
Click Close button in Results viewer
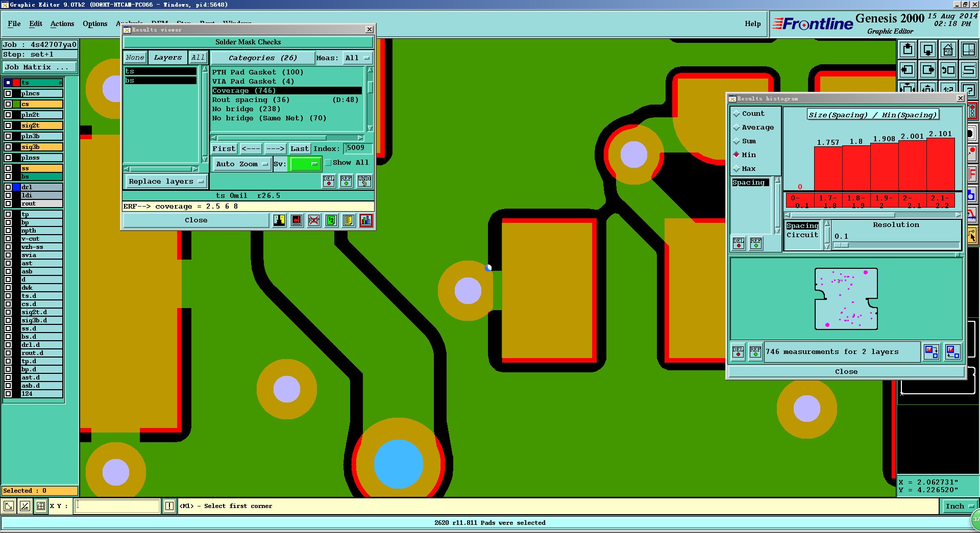tap(196, 220)
